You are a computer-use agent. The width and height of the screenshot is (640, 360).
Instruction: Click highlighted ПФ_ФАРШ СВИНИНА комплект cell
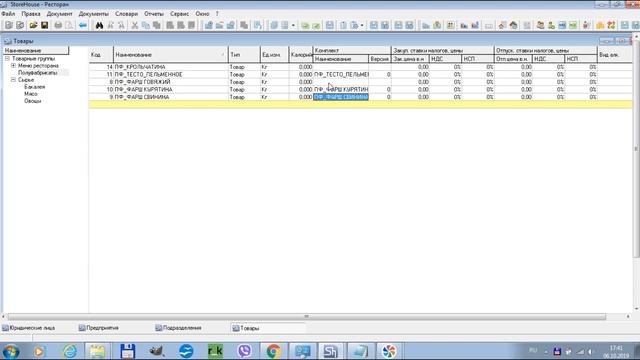tap(341, 97)
